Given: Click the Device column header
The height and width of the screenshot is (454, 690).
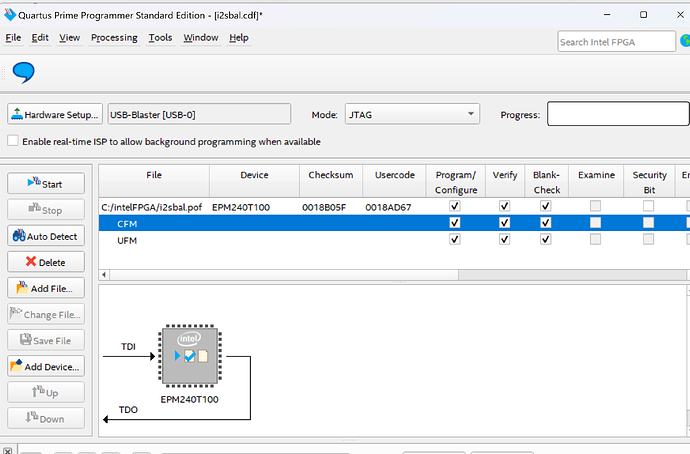Looking at the screenshot, I should point(254,181).
